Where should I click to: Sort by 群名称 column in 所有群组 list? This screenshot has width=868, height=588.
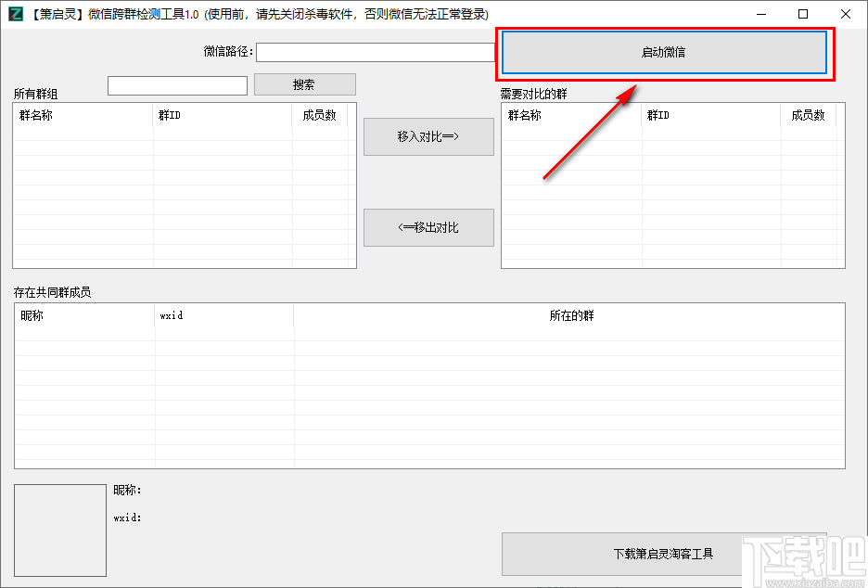[x=81, y=115]
